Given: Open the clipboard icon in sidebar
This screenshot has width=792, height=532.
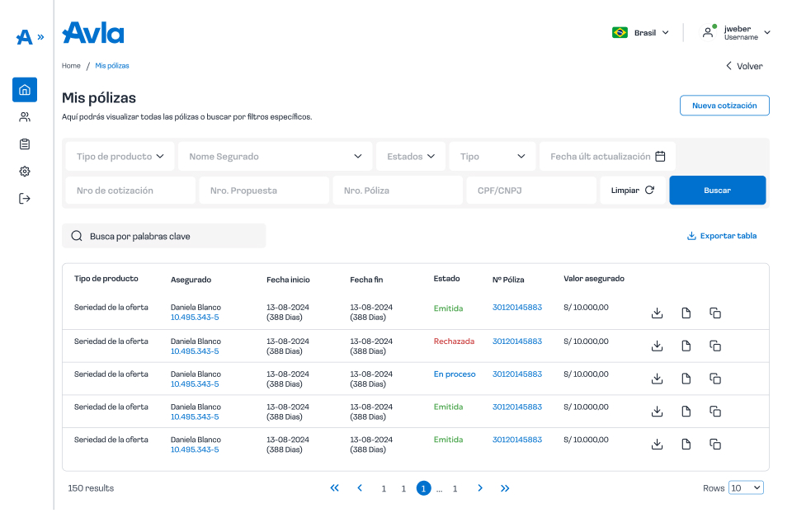Looking at the screenshot, I should tap(25, 144).
